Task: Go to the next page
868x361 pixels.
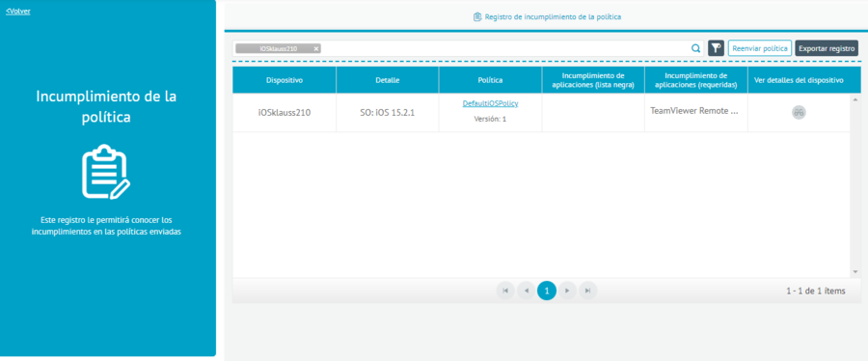Action: coord(567,291)
